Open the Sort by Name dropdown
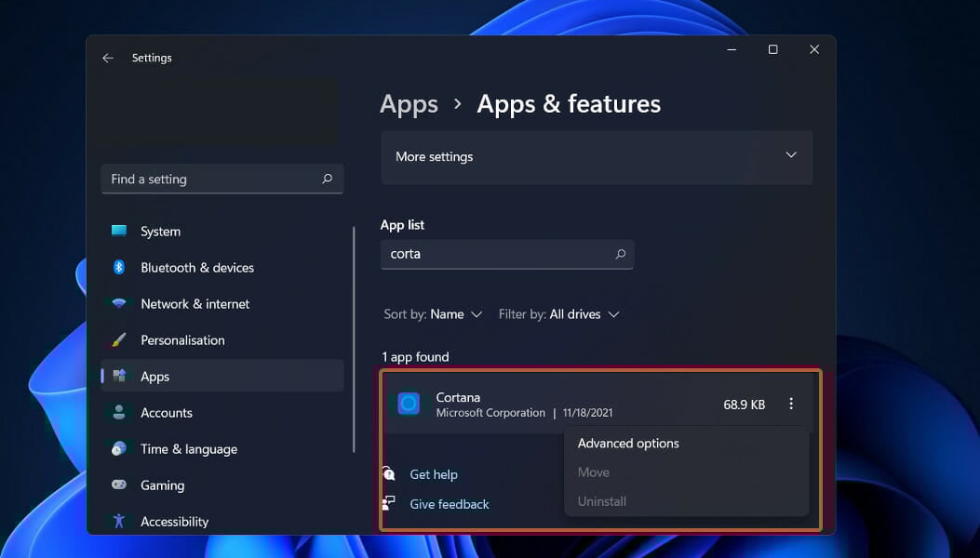This screenshot has height=558, width=980. tap(433, 314)
